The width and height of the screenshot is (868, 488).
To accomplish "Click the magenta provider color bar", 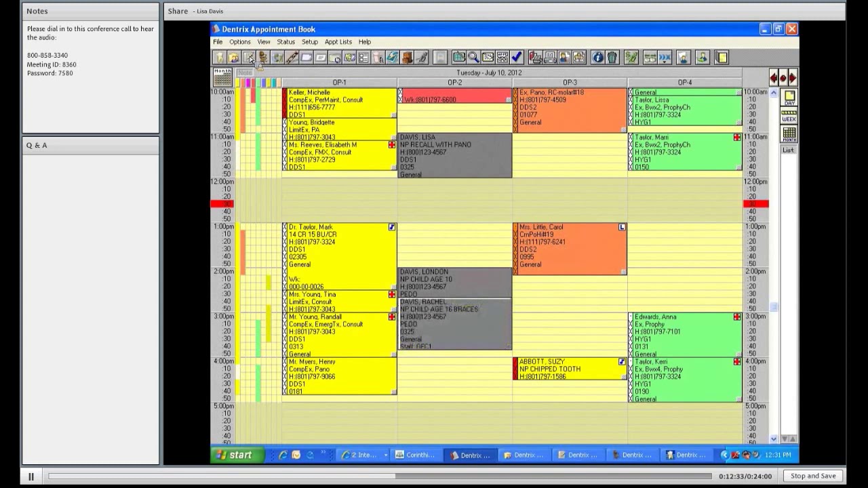I will click(248, 83).
